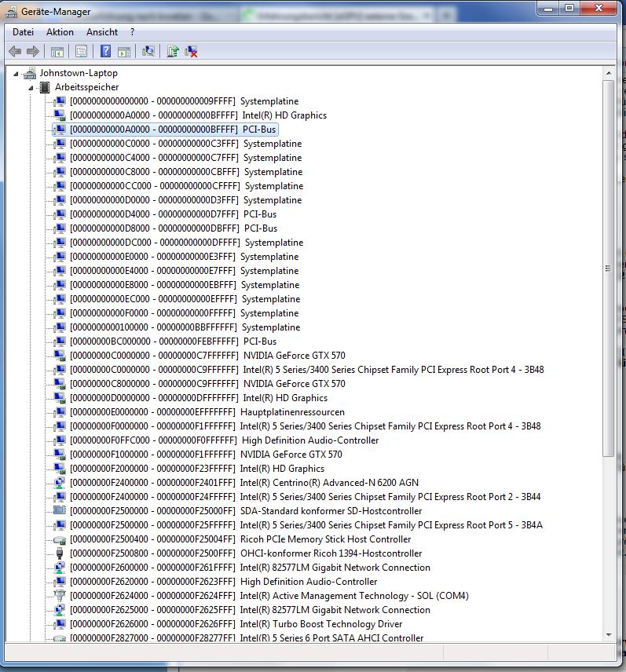Image resolution: width=626 pixels, height=672 pixels.
Task: Click the Johnstown-Laptop computer icon
Action: point(30,73)
